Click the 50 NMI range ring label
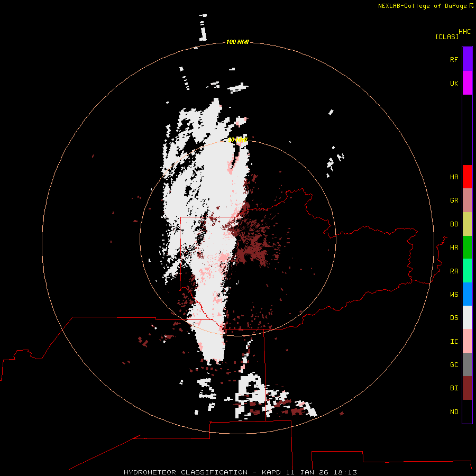This screenshot has height=476, width=476. [237, 140]
